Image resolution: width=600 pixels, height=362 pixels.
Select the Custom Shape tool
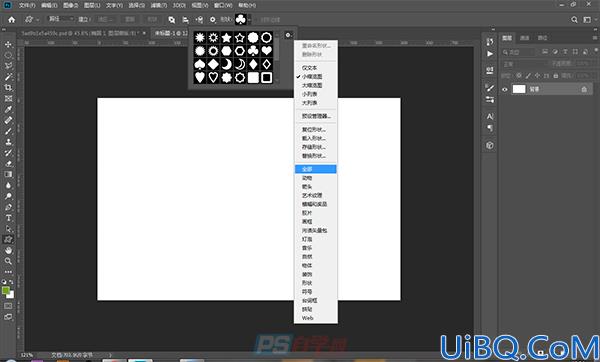coord(8,240)
